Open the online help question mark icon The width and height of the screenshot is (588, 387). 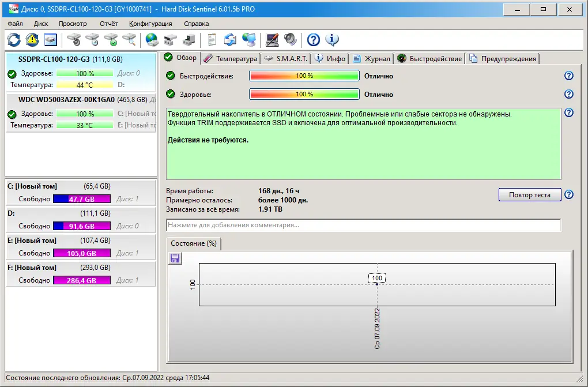click(x=313, y=39)
